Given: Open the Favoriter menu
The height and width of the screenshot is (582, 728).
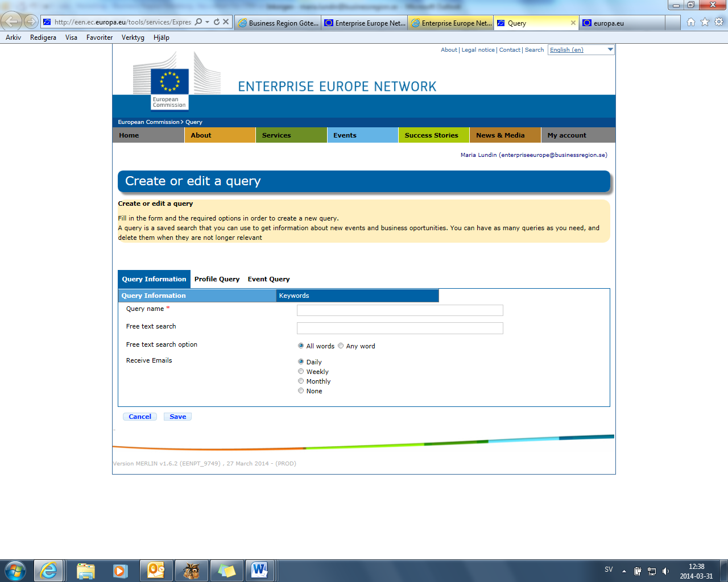Looking at the screenshot, I should pos(100,38).
